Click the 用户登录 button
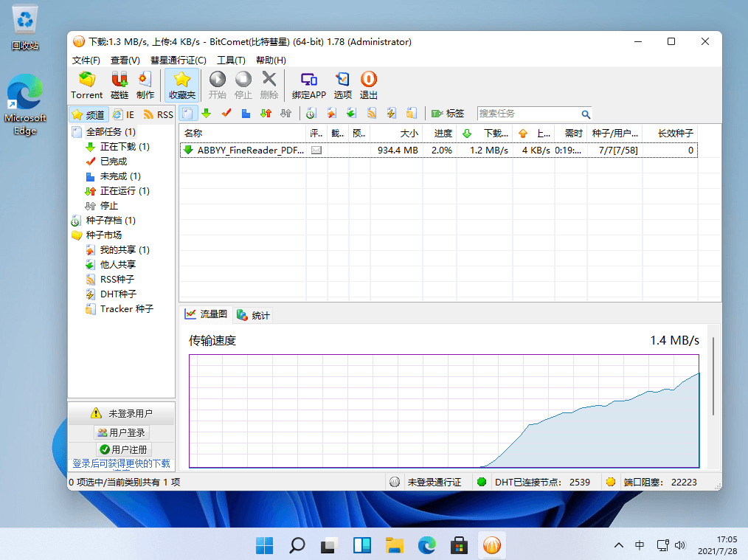 click(122, 432)
